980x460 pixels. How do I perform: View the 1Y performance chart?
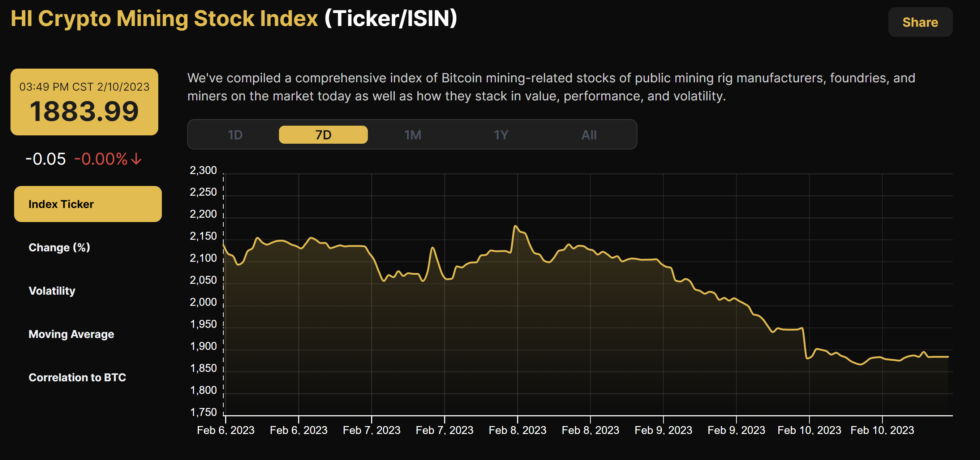click(x=501, y=134)
